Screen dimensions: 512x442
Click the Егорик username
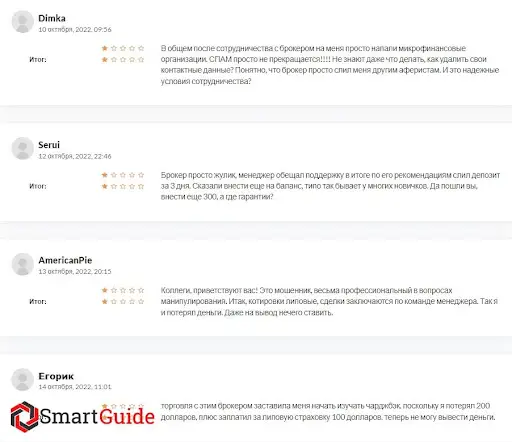56,376
